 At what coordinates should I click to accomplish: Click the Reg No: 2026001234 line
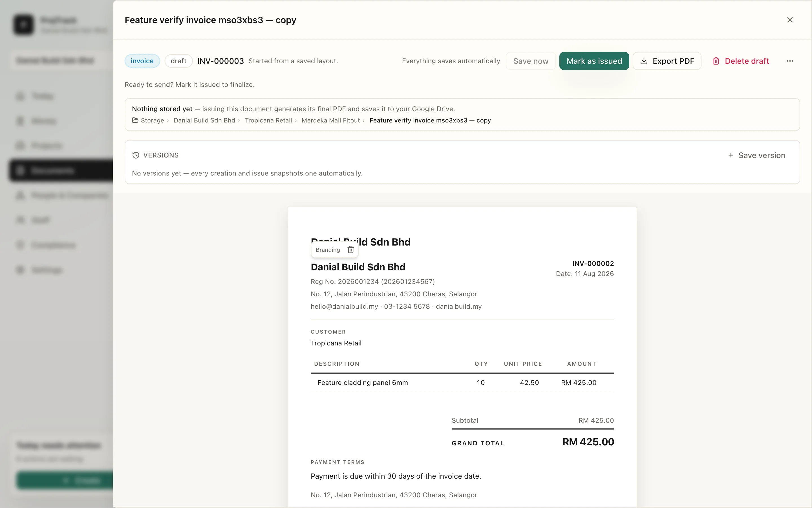pos(372,282)
